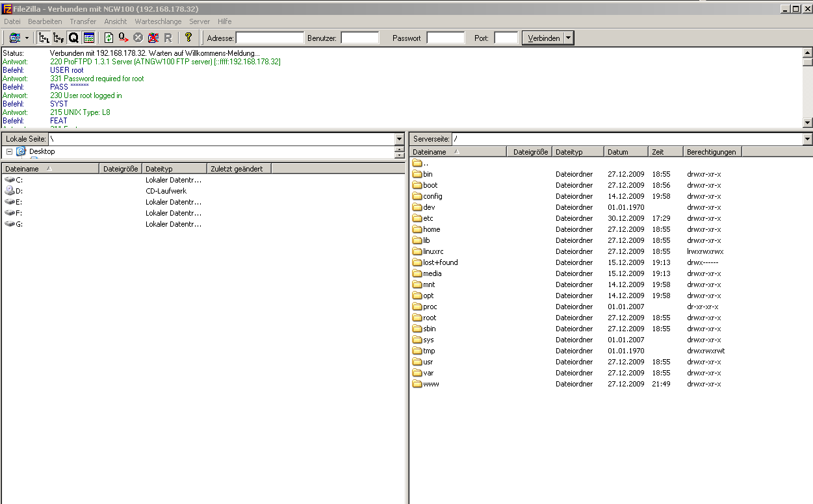Select the proc folder icon
This screenshot has width=813, height=504.
(x=417, y=307)
